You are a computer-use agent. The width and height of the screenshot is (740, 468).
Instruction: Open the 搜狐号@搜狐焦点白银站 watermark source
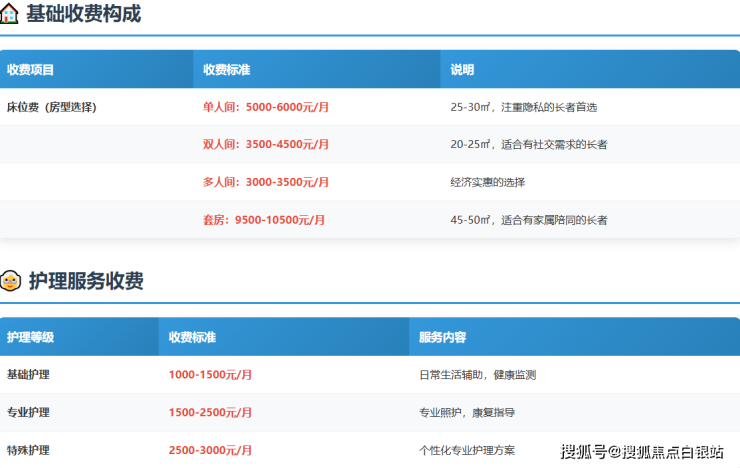pos(642,452)
